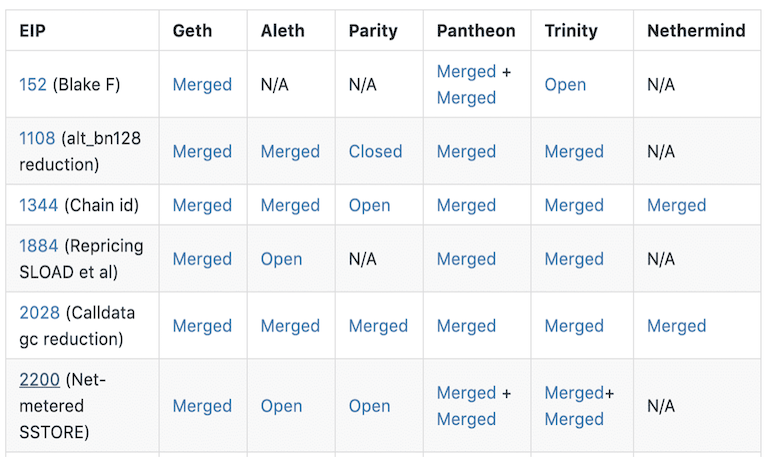Screen dimensions: 768x461
Task: Open Pantheon's first Merged link for EIP 152
Action: pos(466,72)
